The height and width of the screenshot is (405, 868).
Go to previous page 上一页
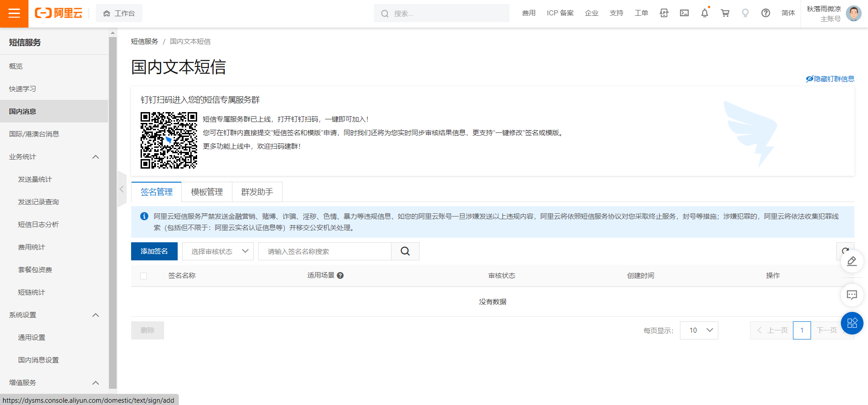pos(772,330)
